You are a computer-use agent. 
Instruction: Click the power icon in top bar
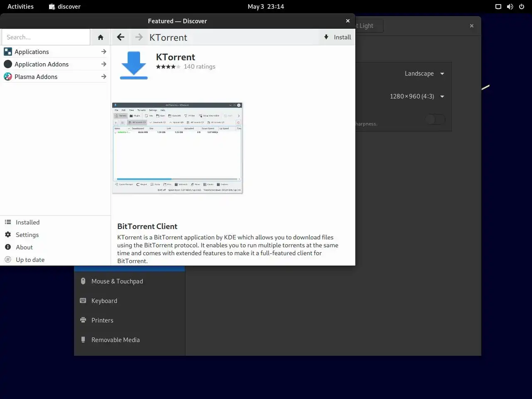[x=522, y=7]
